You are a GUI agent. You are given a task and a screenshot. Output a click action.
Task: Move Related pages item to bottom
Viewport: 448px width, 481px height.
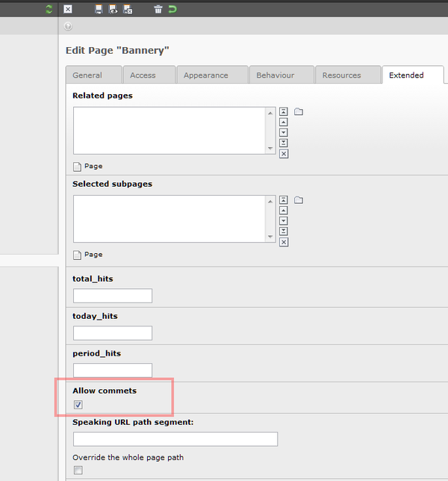[284, 143]
